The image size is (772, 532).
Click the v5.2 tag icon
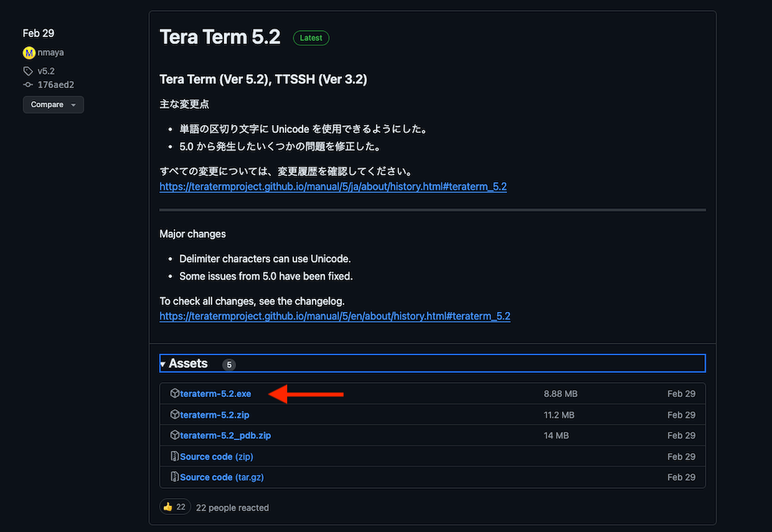pos(28,71)
